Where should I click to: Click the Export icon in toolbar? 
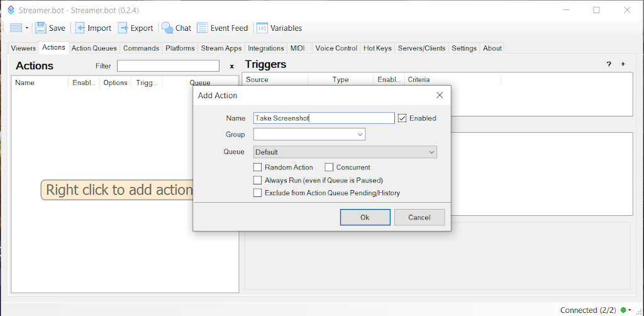pyautogui.click(x=123, y=28)
